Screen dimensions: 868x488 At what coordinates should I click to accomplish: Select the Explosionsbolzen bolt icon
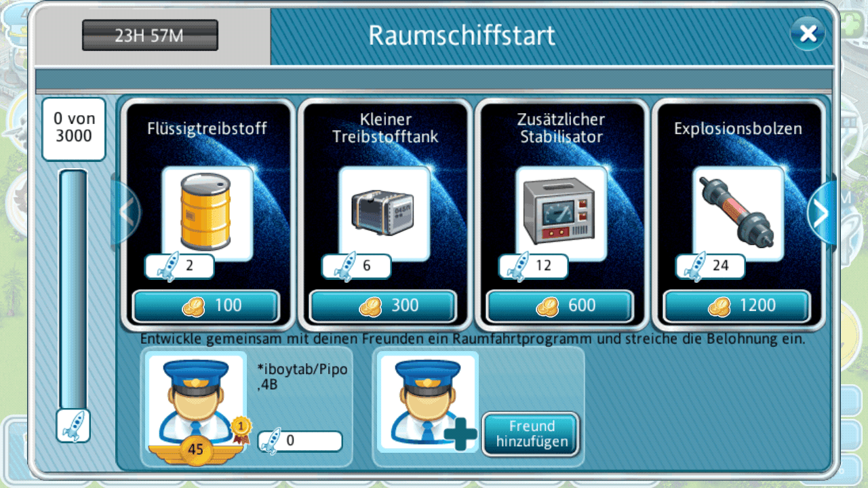(738, 212)
